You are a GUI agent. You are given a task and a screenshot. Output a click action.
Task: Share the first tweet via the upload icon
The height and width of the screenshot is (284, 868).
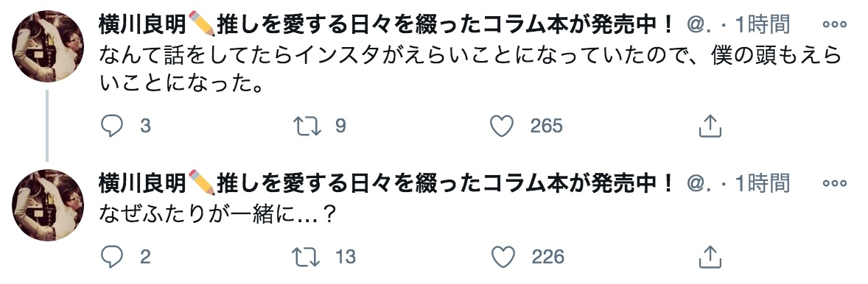point(710,127)
